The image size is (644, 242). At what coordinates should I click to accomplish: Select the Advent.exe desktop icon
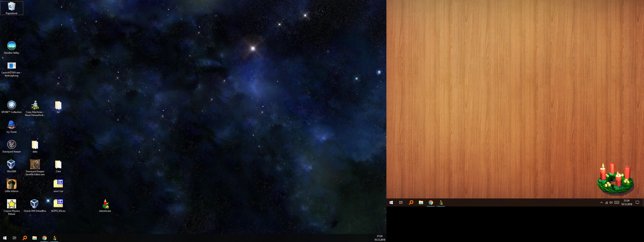[105, 204]
